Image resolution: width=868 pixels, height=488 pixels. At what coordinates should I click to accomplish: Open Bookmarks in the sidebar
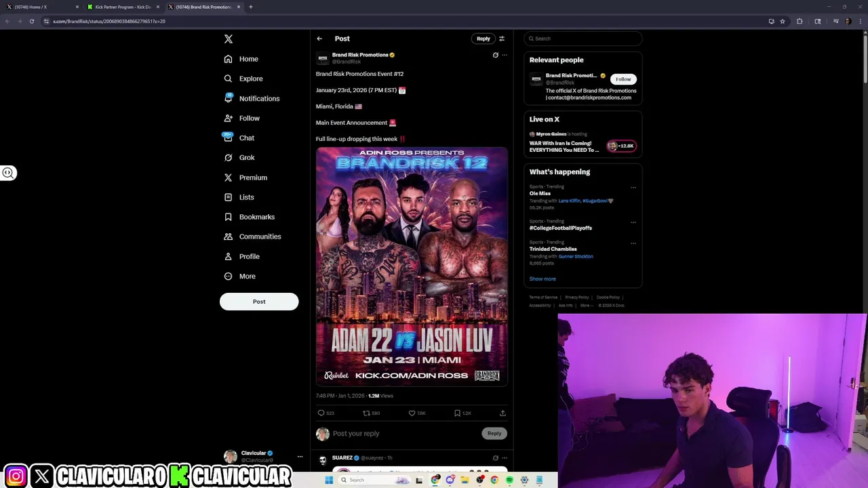coord(250,217)
